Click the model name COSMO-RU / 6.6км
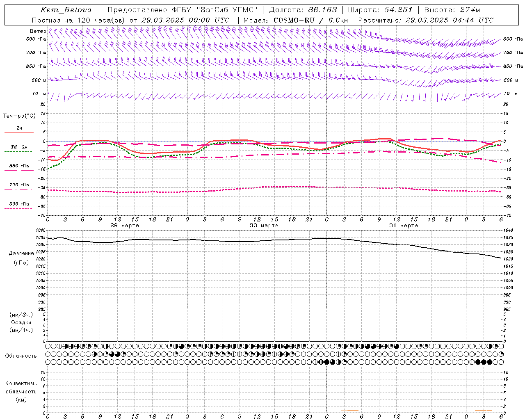The image size is (525, 420). [x=310, y=20]
